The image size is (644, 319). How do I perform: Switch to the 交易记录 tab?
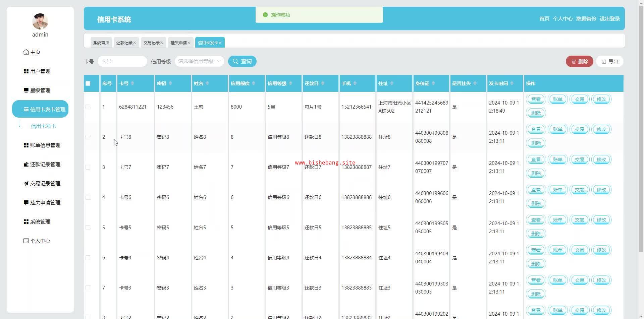click(151, 43)
